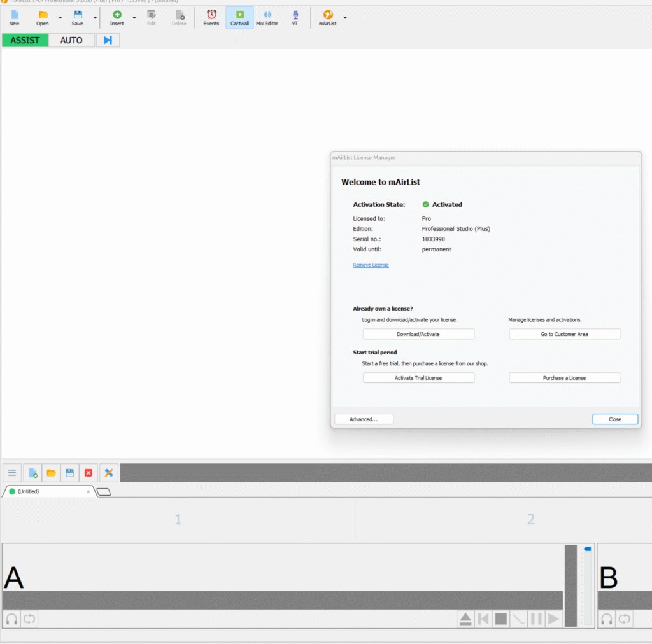Click Player A volume slider handle
Viewport: 652px width, 644px height.
(x=587, y=549)
